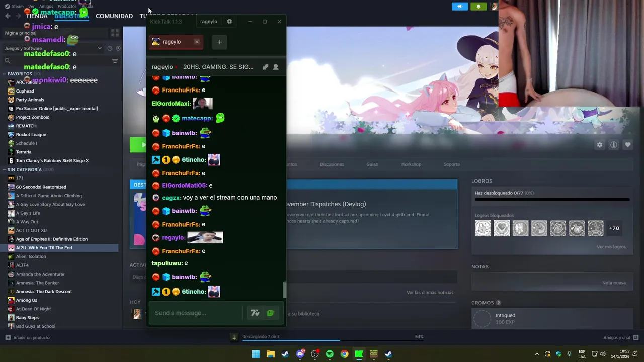Open Google Chrome from the taskbar
The image size is (644, 362).
click(344, 354)
